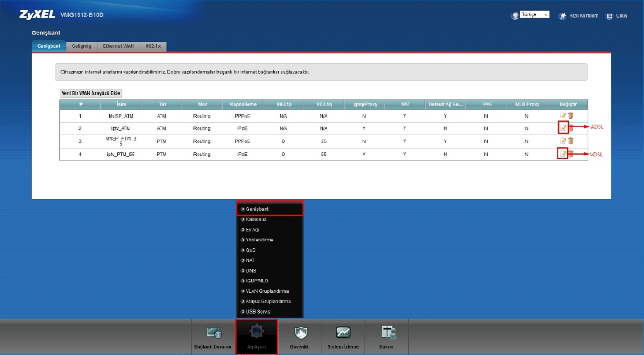This screenshot has height=355, width=644.
Task: Open Ağ Ayarı gear menu
Action: tap(256, 337)
